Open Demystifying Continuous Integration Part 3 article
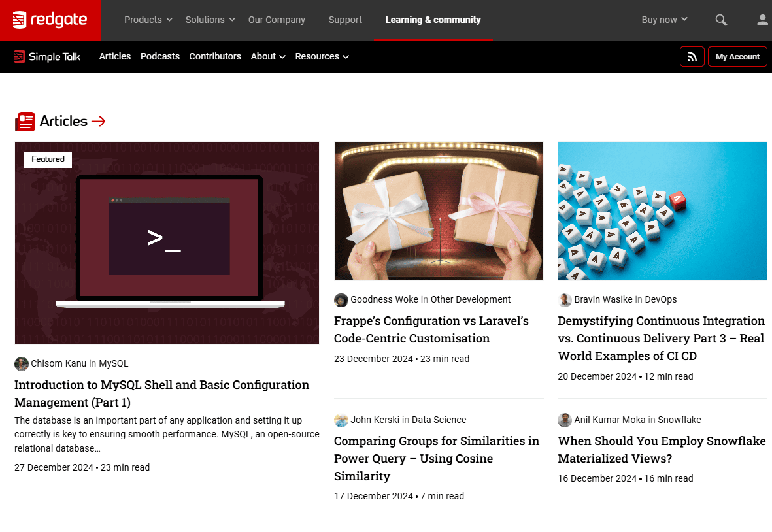772x532 pixels. [x=662, y=339]
